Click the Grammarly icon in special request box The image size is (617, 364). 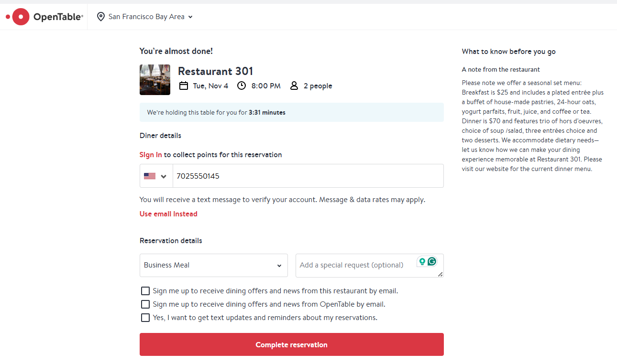click(432, 261)
